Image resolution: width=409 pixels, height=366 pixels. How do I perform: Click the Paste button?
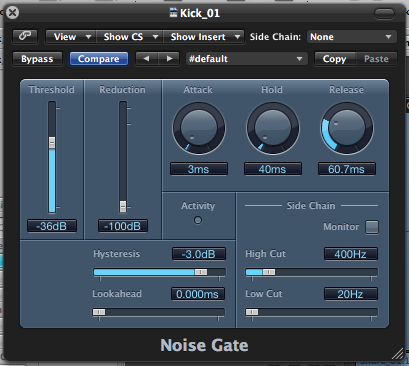coord(376,59)
